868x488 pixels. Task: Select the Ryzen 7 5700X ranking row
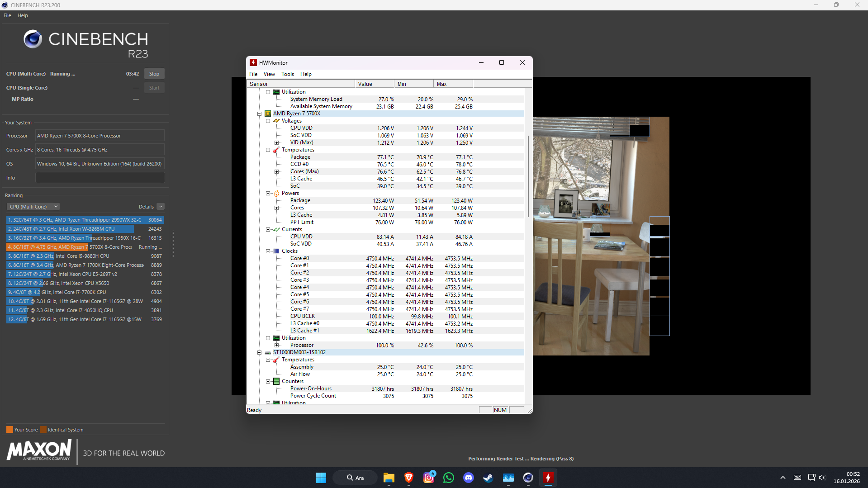tap(85, 247)
